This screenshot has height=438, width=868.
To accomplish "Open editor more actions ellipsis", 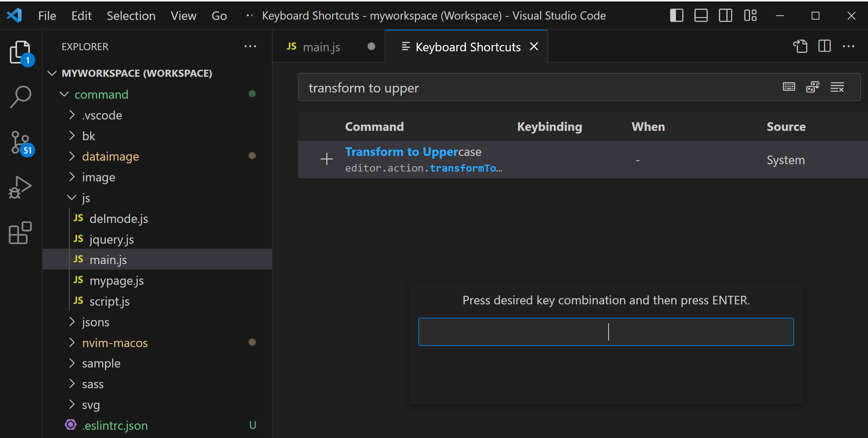I will pyautogui.click(x=848, y=46).
